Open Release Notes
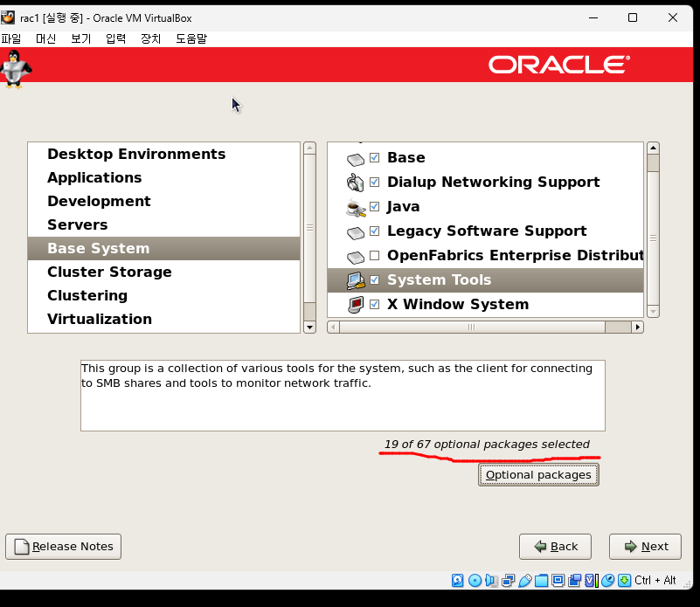This screenshot has height=607, width=700. (64, 547)
